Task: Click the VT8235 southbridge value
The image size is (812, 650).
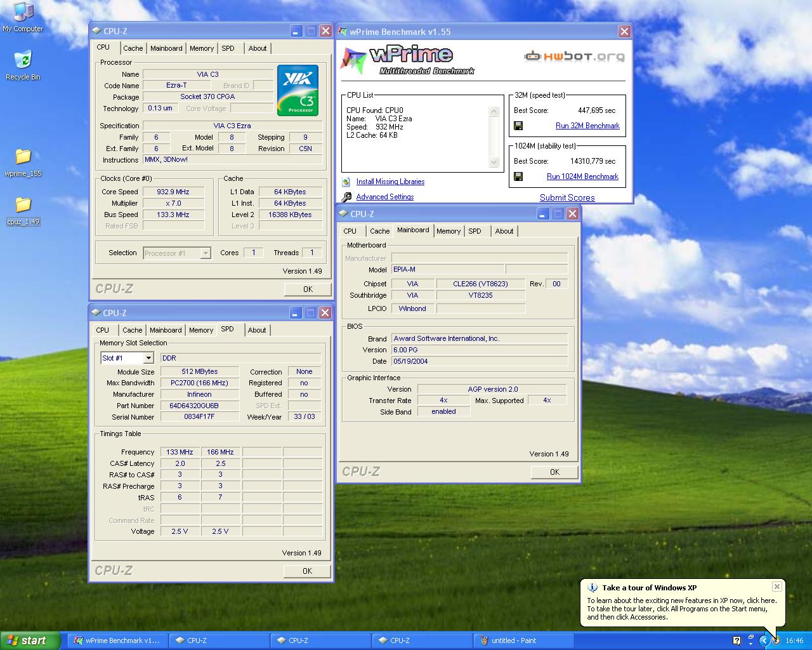Action: (481, 295)
